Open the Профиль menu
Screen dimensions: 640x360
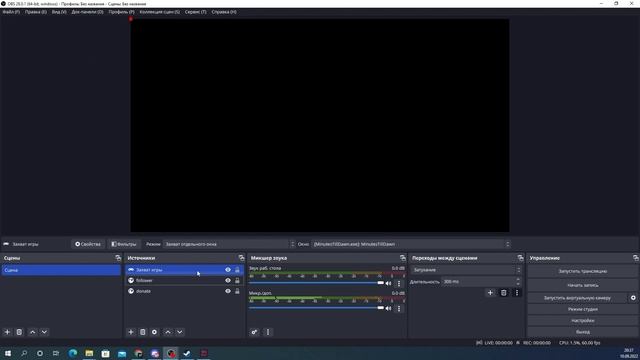(x=121, y=12)
